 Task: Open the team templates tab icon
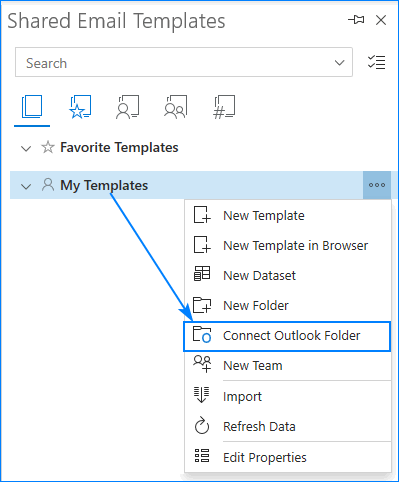click(x=176, y=107)
